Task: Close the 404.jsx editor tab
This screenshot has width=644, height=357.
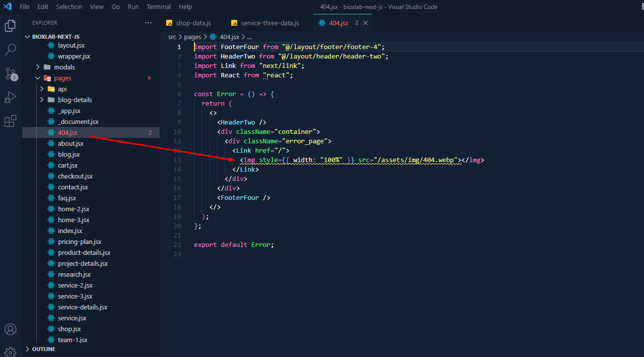Action: pos(366,23)
